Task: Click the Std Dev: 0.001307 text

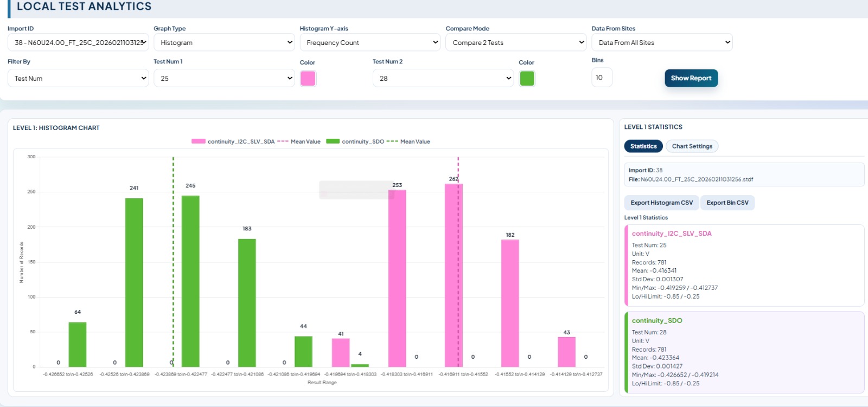Action: 658,279
